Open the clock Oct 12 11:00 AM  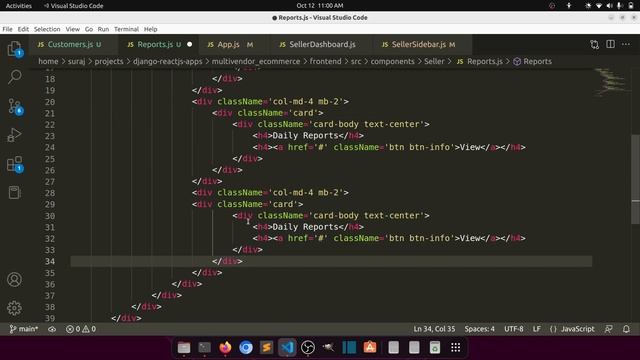[x=320, y=6]
